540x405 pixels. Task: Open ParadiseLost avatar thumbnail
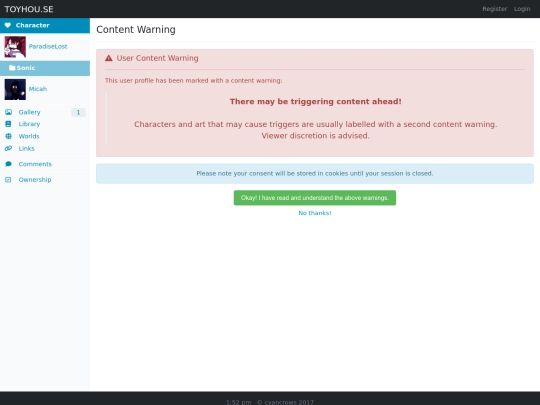15,47
